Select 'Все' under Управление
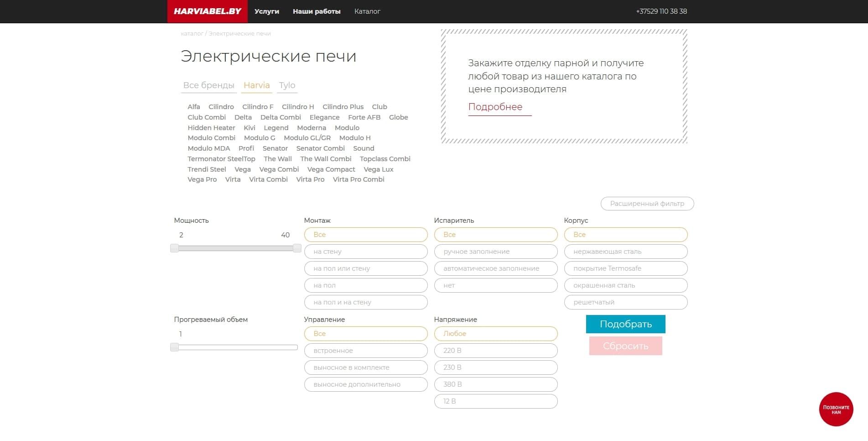868x441 pixels. pos(366,334)
